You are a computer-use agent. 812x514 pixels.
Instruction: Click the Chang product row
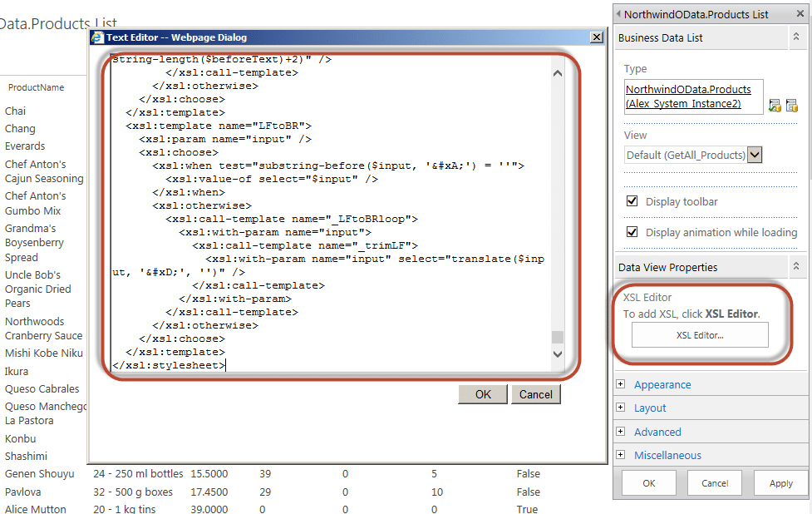tap(20, 128)
